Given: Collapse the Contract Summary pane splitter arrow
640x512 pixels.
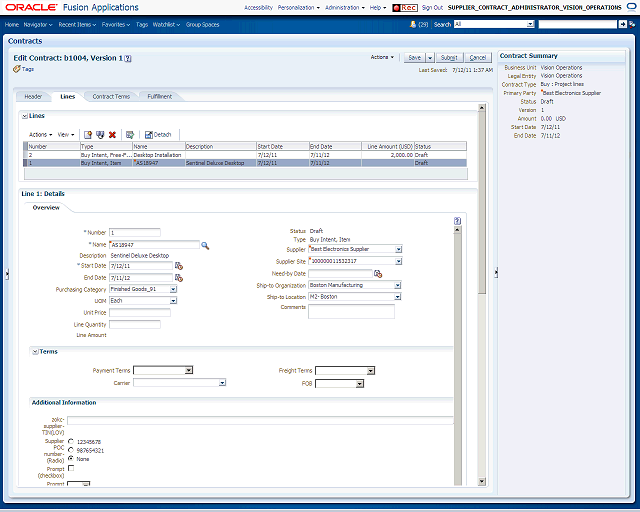Looking at the screenshot, I should coord(496,272).
